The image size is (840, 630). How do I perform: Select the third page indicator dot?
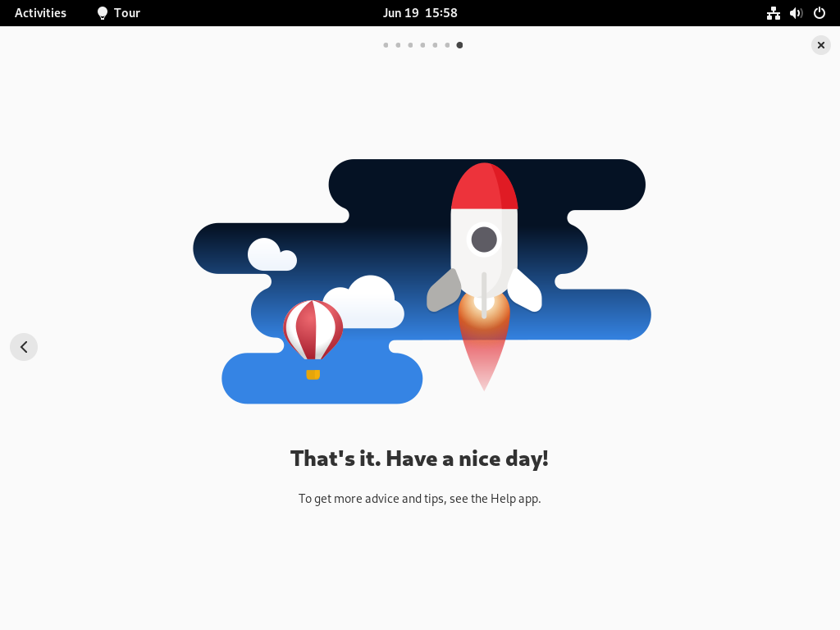coord(410,45)
